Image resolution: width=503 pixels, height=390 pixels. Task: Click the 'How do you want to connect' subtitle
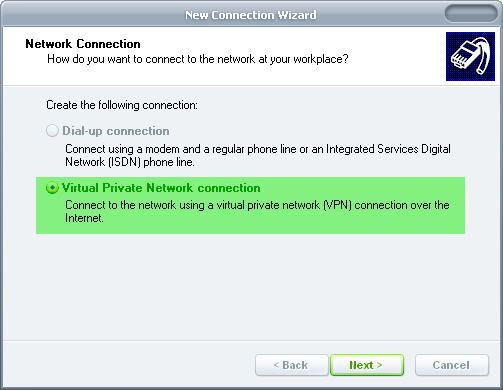click(x=198, y=59)
